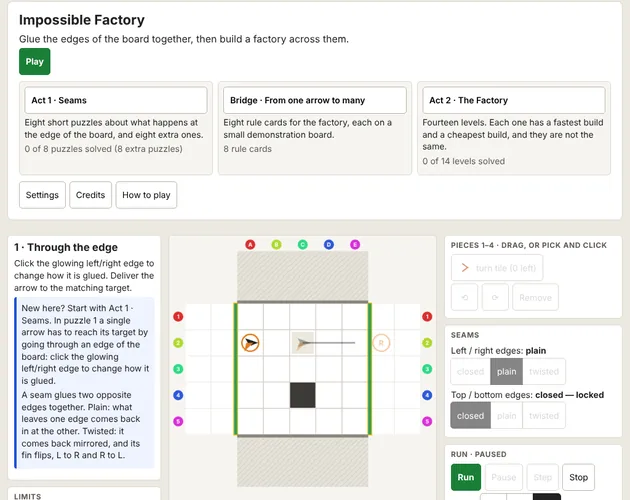This screenshot has width=630, height=500.
Task: Click magenta row marker 5 on left side
Action: pyautogui.click(x=178, y=421)
